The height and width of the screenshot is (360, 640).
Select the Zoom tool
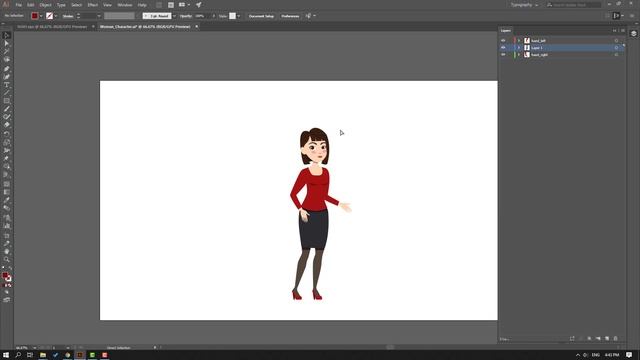[x=7, y=260]
